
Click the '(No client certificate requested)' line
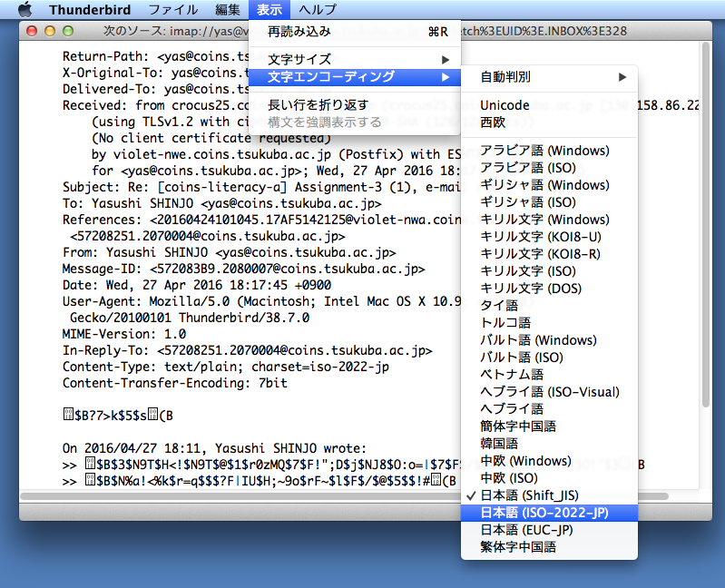[211, 138]
